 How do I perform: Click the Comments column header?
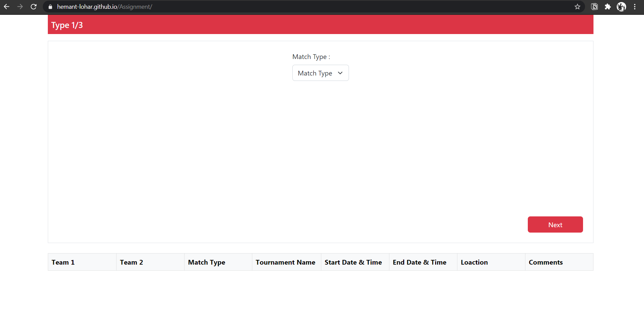[559, 262]
